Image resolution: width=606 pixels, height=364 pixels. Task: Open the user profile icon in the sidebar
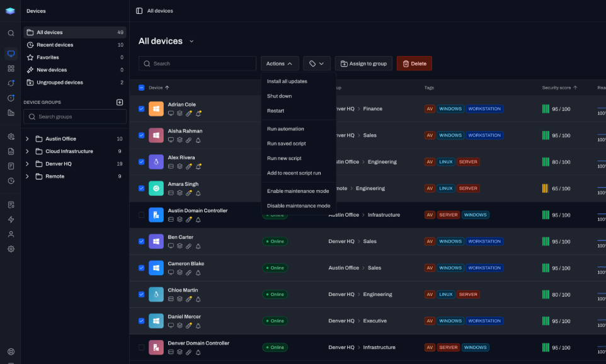click(11, 234)
